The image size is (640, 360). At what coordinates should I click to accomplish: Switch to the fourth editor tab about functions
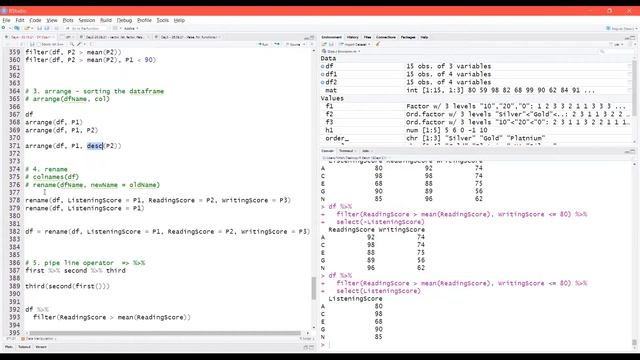[188, 37]
